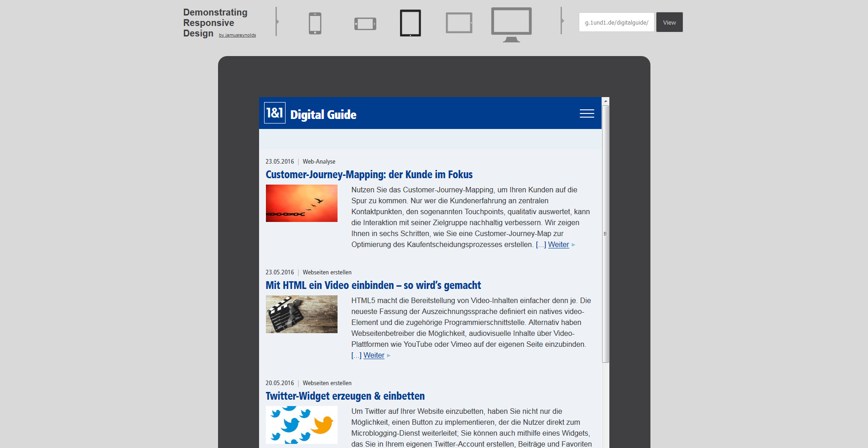Screen dimensions: 868x448
Task: Click date 20.05.2016 on Twitter article
Action: coord(280,383)
